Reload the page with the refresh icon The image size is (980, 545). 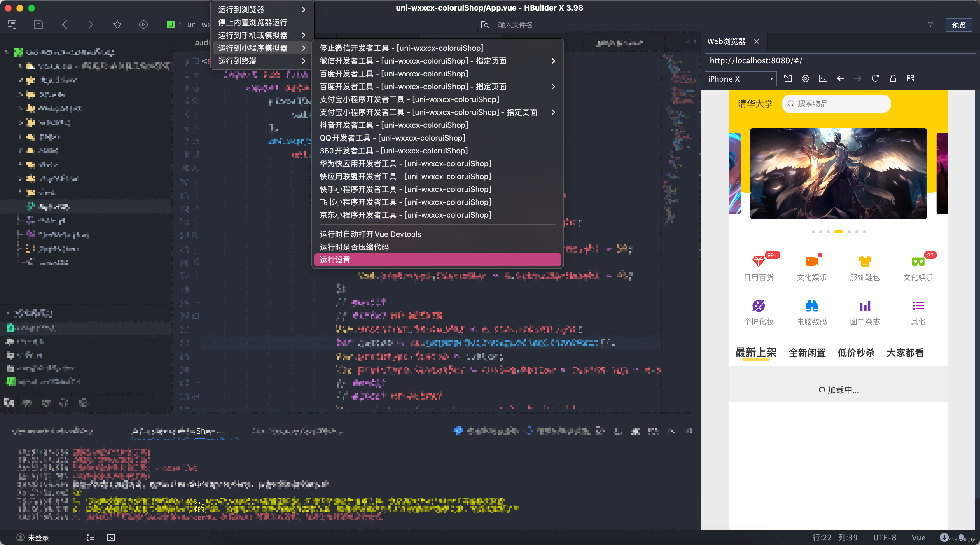(875, 78)
